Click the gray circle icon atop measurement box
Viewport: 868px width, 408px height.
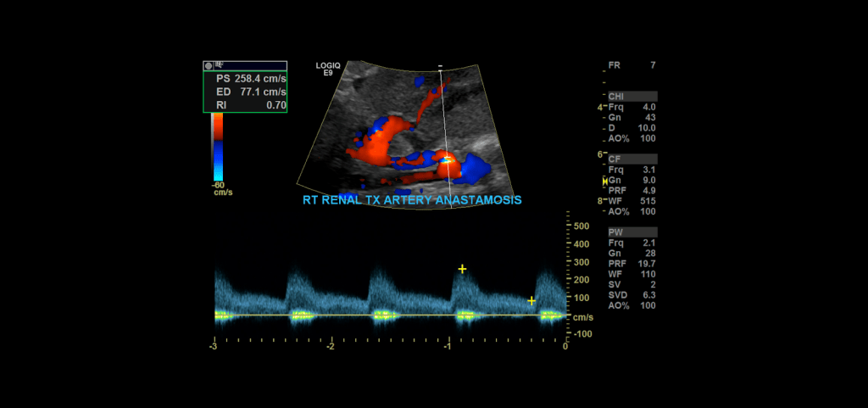click(x=209, y=64)
